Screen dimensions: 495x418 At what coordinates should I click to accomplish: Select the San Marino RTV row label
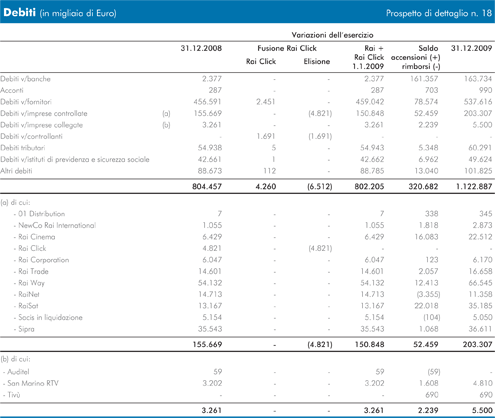click(33, 383)
